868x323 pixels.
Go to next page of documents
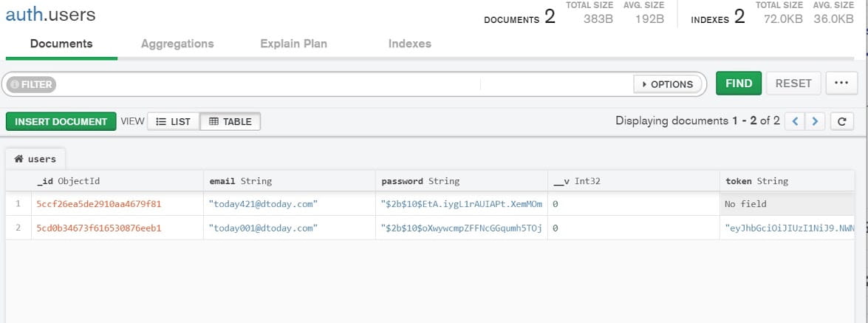point(815,120)
